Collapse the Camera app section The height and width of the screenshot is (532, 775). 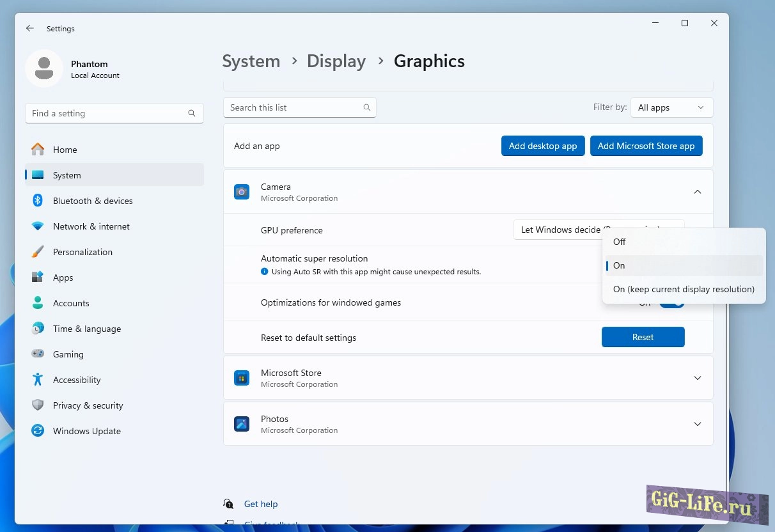[698, 192]
